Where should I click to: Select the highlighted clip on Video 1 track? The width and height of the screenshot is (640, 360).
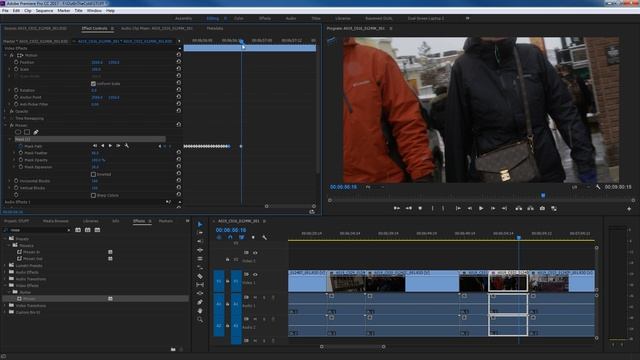click(508, 281)
